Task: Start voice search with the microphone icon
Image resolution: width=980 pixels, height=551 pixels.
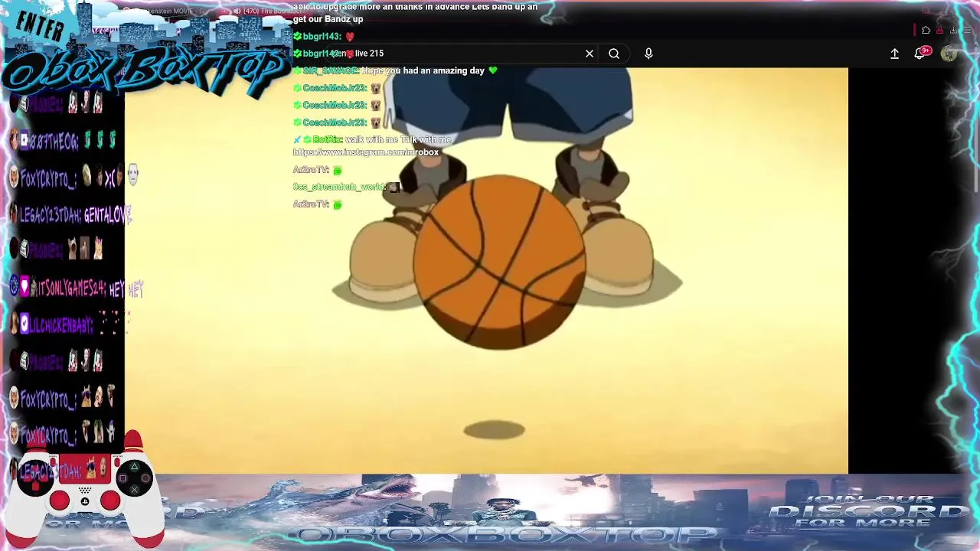Action: (x=648, y=54)
